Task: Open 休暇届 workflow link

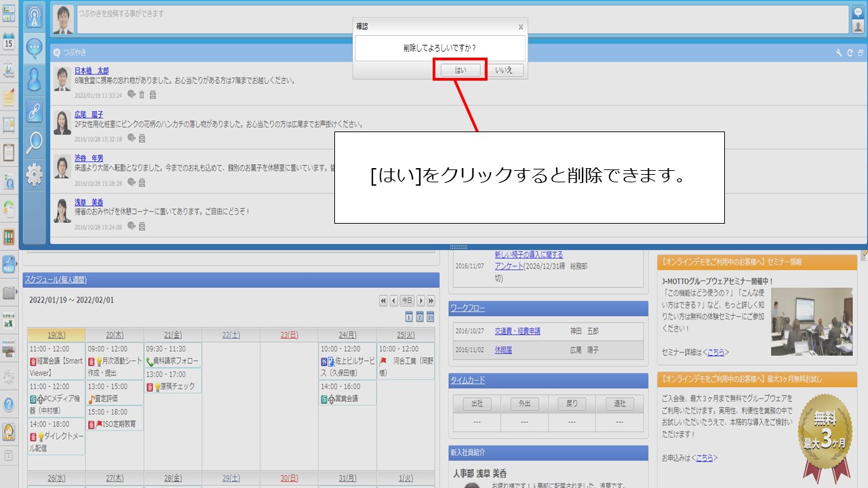Action: click(x=503, y=350)
